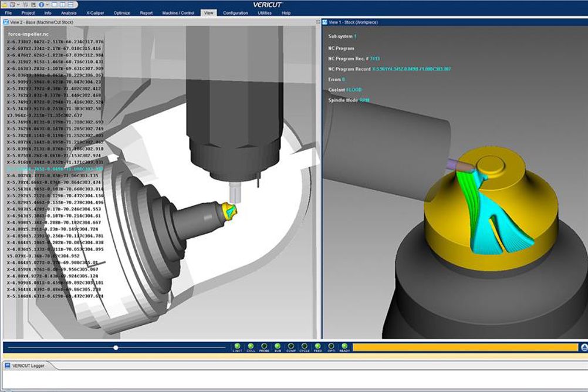Click the open project folder icon
Viewport: 588px width, 392px height.
5,5
